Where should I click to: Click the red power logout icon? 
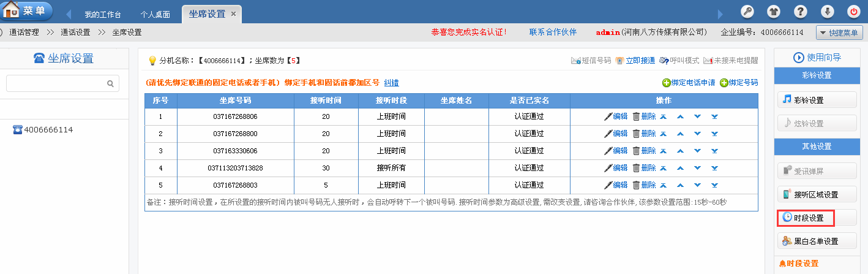853,12
